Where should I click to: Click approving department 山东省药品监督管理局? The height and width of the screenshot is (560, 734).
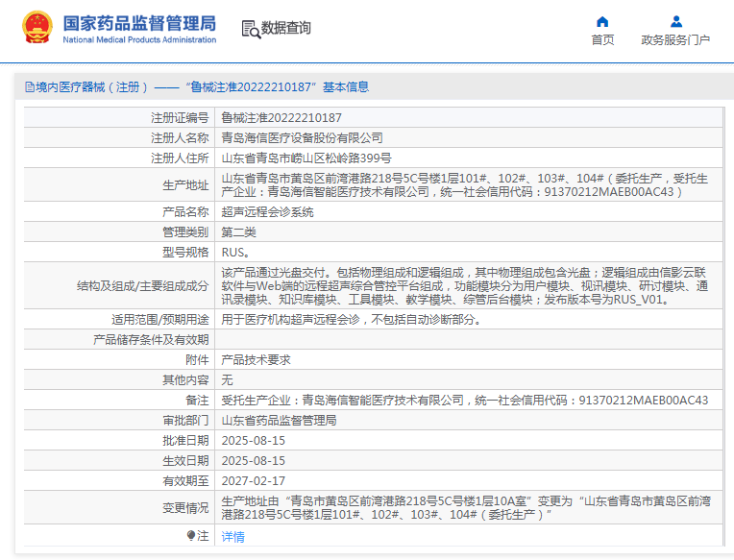point(279,421)
